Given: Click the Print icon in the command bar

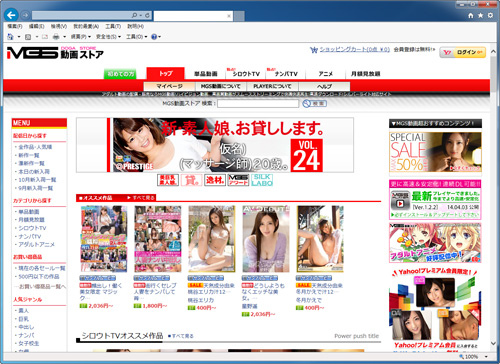Looking at the screenshot, I should tap(56, 37).
